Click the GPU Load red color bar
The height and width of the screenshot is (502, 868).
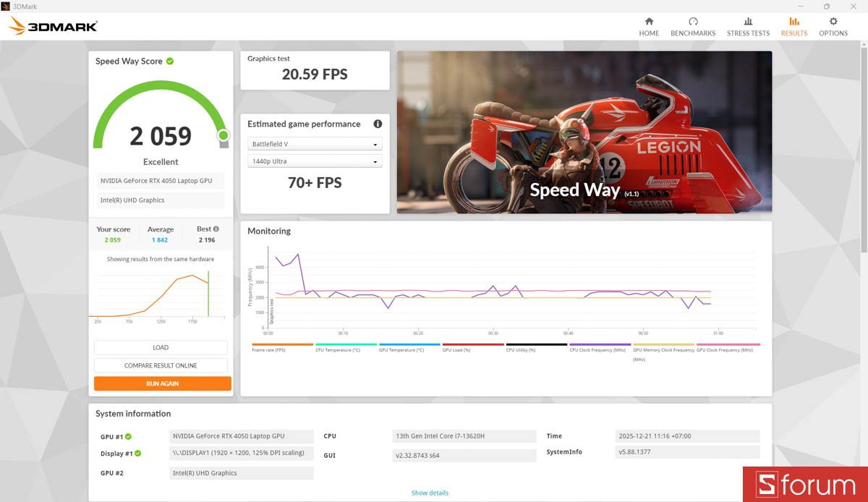472,345
